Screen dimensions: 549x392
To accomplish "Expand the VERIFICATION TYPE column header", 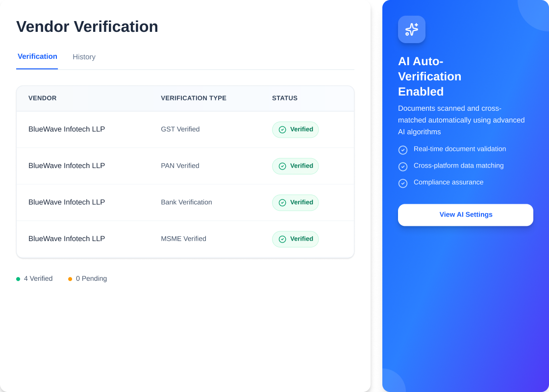I will (194, 98).
